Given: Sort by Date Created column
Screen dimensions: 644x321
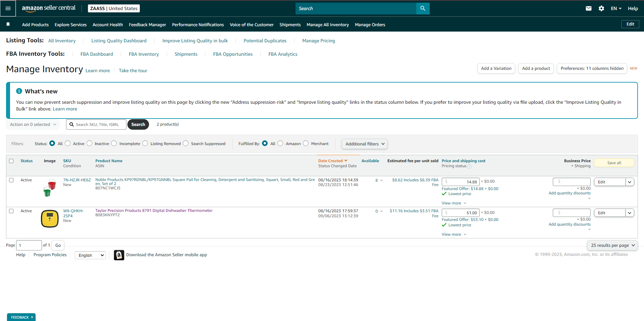Looking at the screenshot, I should (333, 161).
